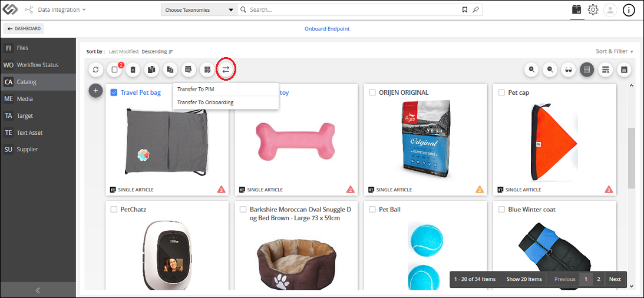Open the orange Pet cap thumbnail
The image size is (644, 298).
point(554,141)
